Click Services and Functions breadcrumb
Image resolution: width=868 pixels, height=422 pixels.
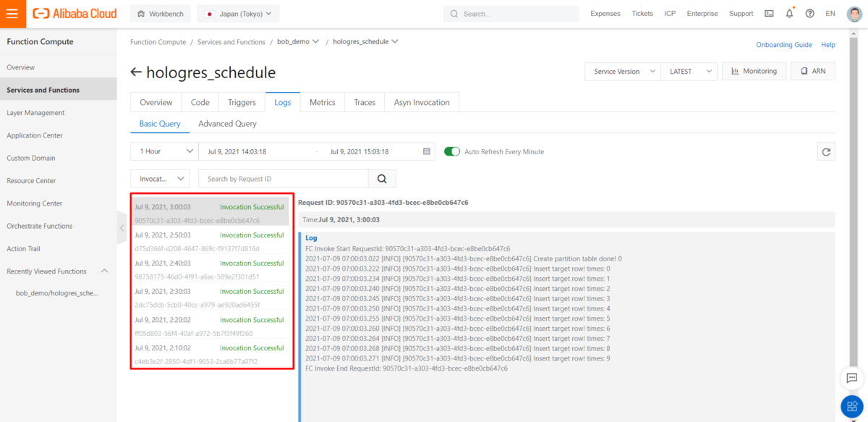pyautogui.click(x=231, y=42)
